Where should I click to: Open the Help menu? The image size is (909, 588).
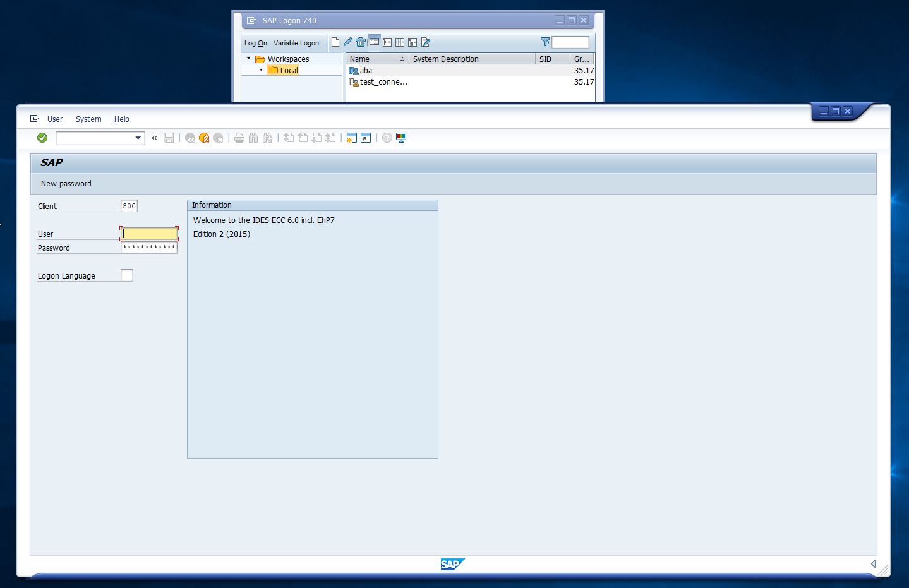pyautogui.click(x=122, y=119)
